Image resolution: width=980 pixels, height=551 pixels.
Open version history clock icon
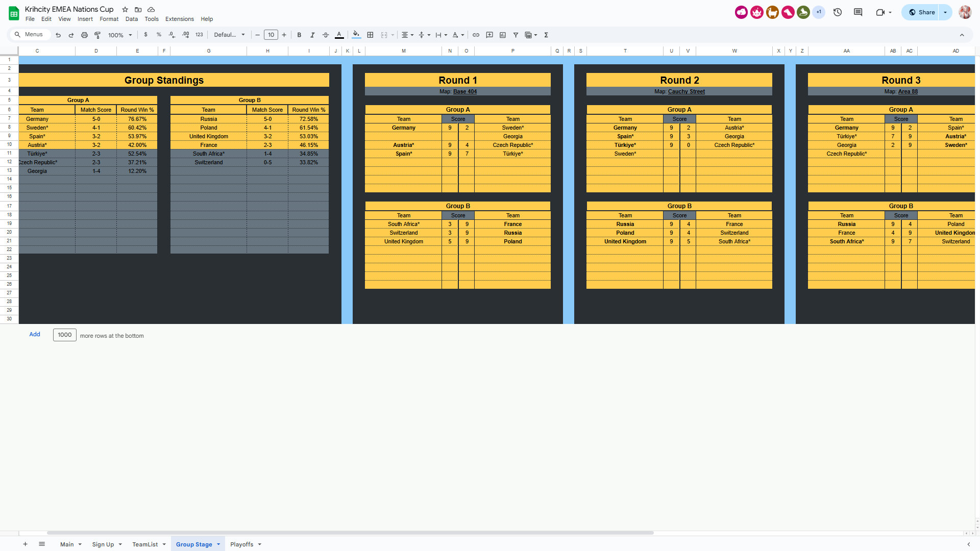[x=838, y=12]
